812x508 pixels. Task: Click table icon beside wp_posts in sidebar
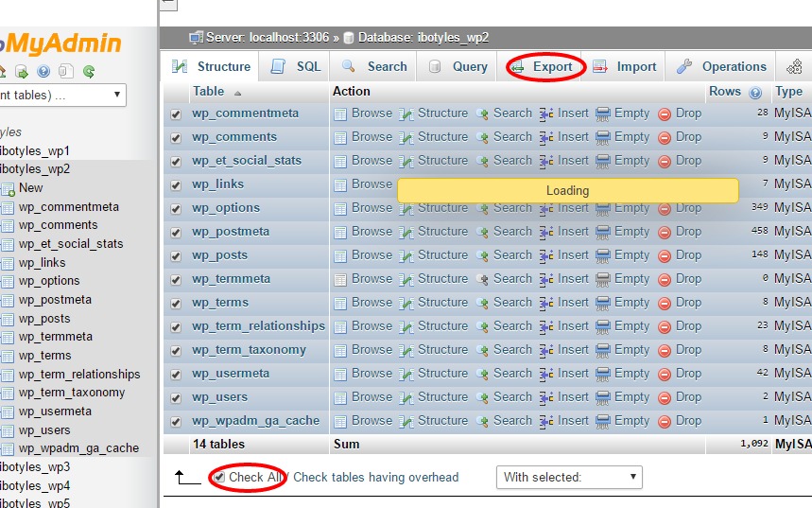[x=8, y=320]
